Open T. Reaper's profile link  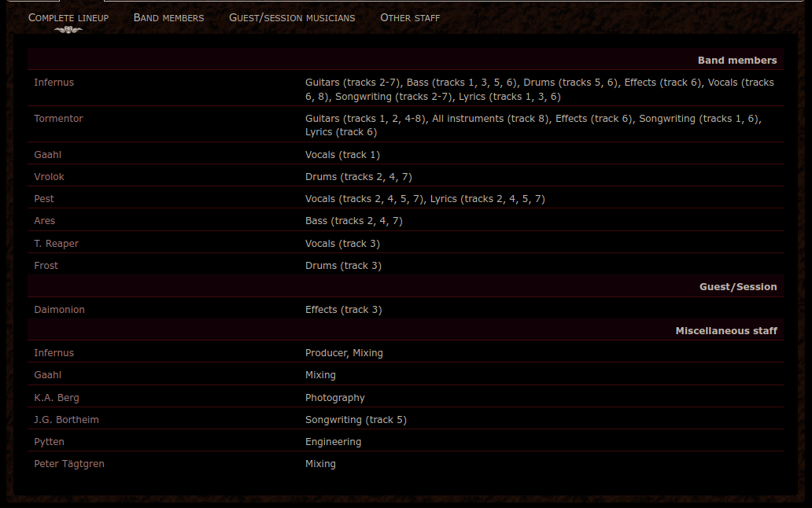click(x=57, y=244)
